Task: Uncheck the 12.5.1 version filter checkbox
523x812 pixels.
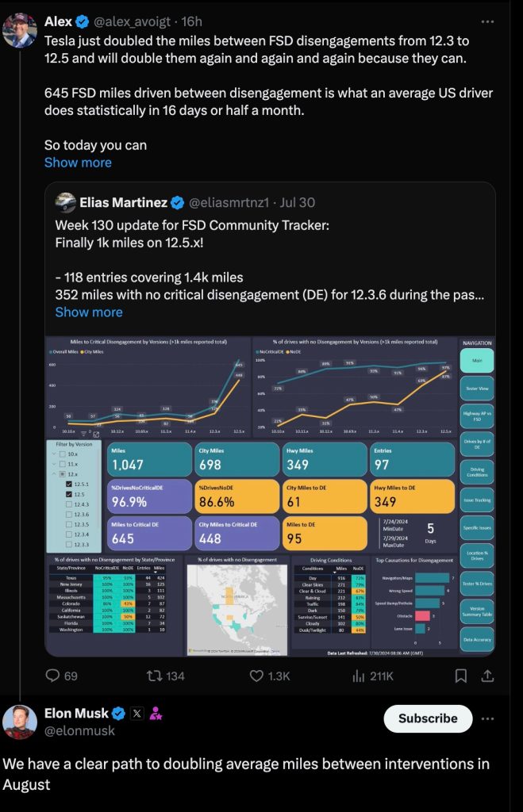Action: click(69, 483)
